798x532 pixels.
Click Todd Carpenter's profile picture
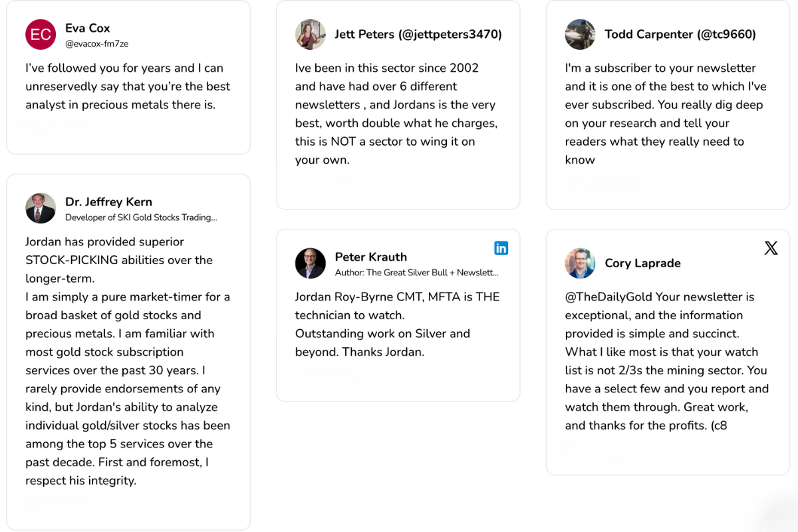point(581,35)
